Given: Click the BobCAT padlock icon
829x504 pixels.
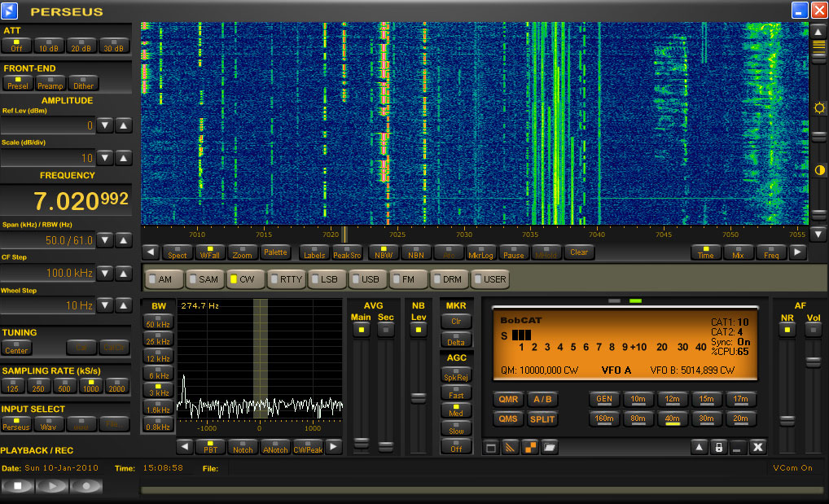Looking at the screenshot, I should coord(718,448).
